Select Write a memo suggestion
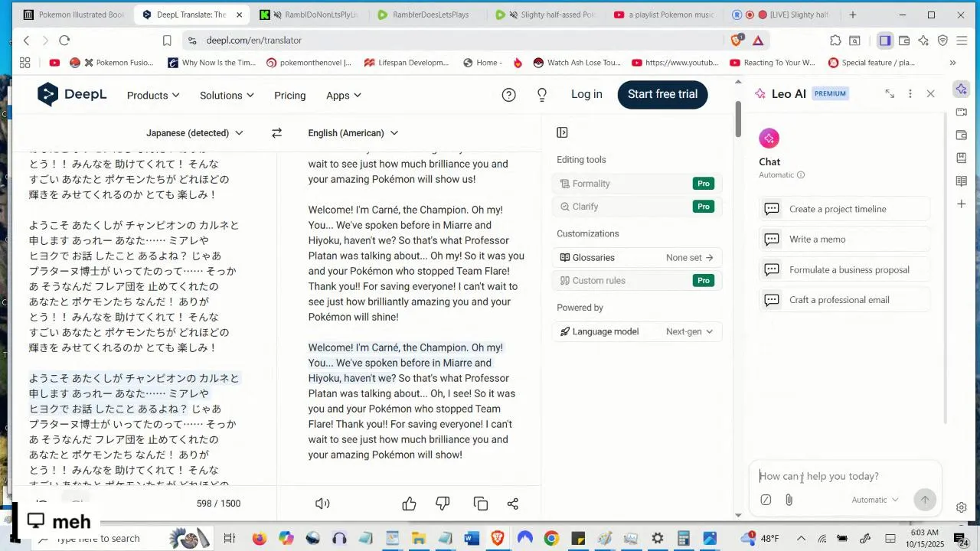This screenshot has width=980, height=551. click(844, 240)
